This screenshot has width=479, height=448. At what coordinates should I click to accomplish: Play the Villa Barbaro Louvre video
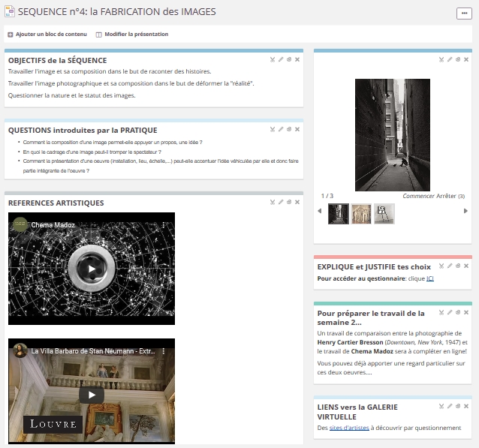click(92, 395)
